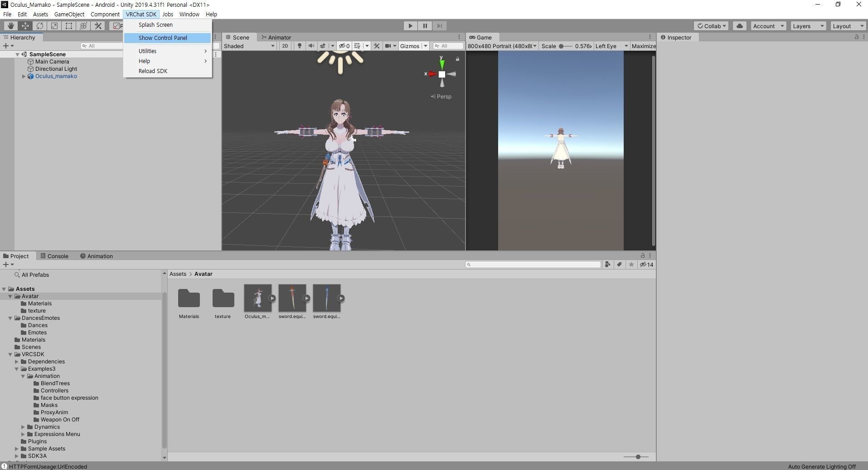Select the combined Transform tool
The image size is (868, 470).
click(83, 26)
